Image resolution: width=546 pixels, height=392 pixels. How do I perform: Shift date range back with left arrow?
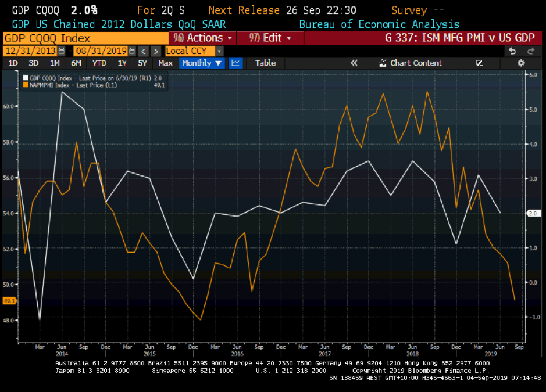pyautogui.click(x=144, y=51)
